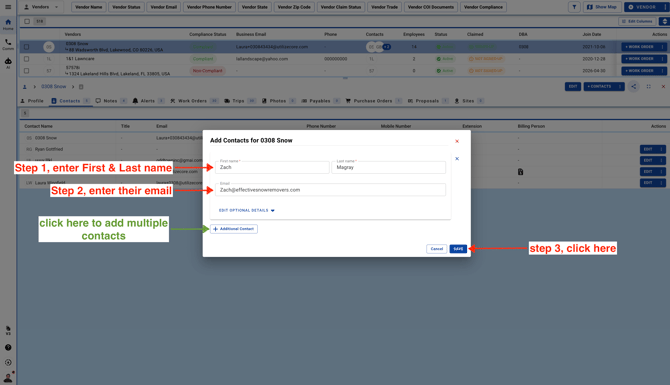This screenshot has height=385, width=670.
Task: Switch to the Purchase Orders tab
Action: tap(373, 101)
